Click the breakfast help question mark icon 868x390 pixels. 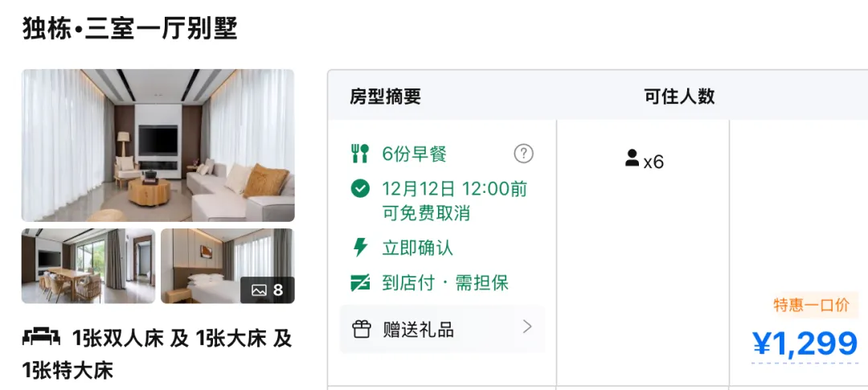(x=524, y=154)
